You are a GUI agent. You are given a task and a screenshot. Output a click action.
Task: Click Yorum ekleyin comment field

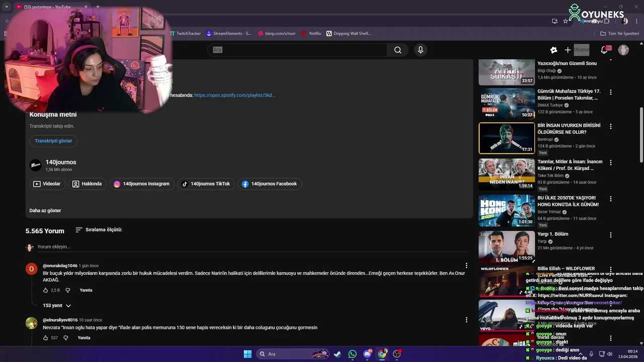tap(253, 247)
